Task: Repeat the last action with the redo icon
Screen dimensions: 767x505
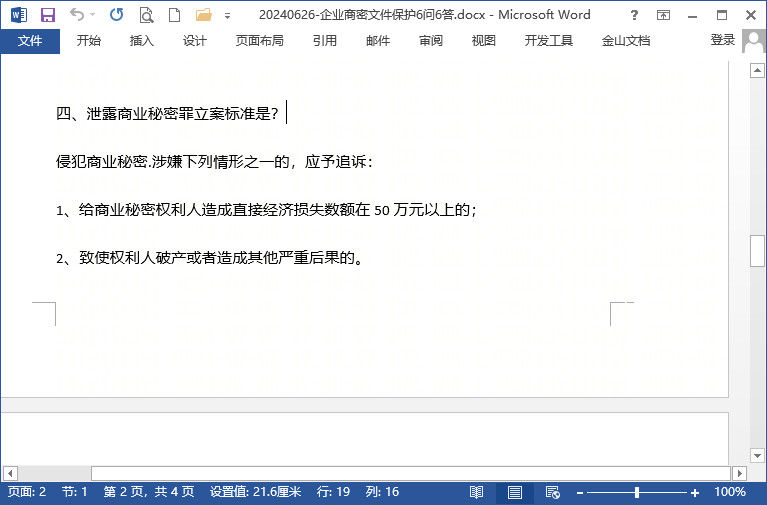Action: [x=116, y=15]
